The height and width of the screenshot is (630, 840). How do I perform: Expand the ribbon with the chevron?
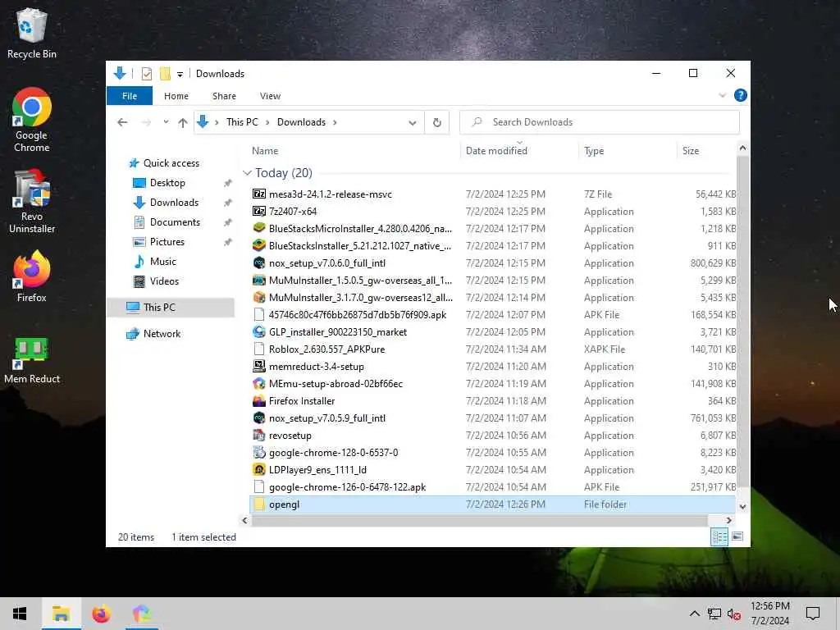[722, 95]
